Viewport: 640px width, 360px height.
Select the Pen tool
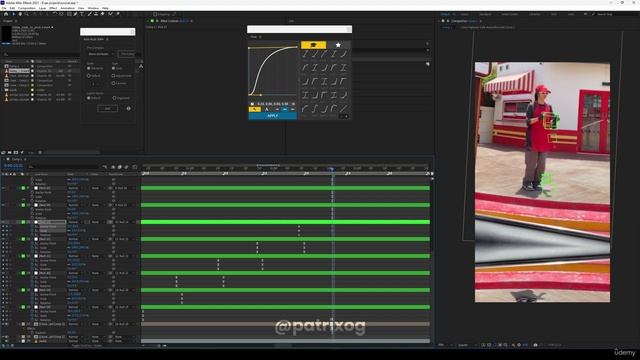[x=76, y=14]
